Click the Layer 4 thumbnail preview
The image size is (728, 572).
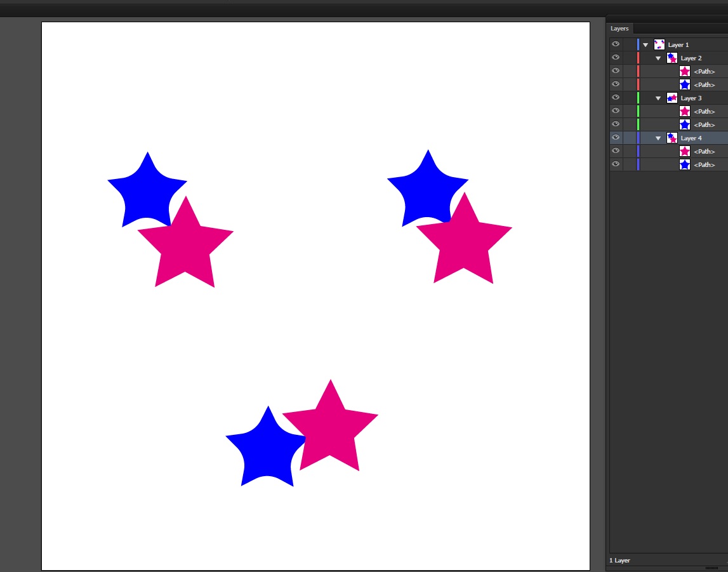pyautogui.click(x=672, y=138)
